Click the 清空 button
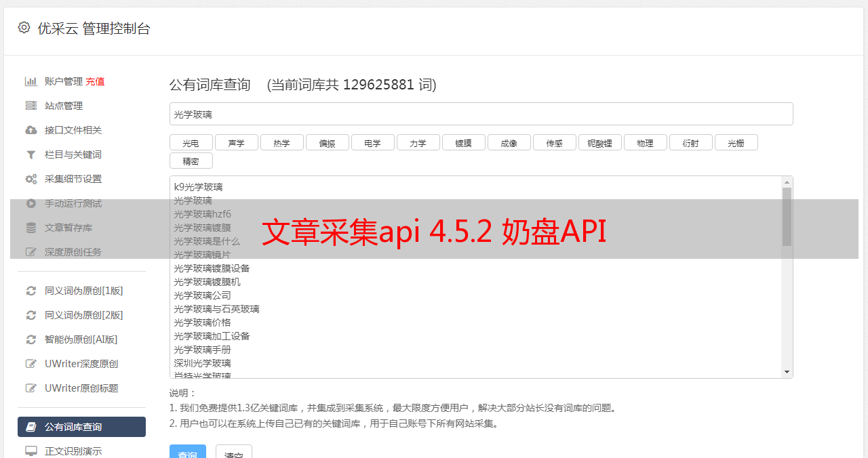The width and height of the screenshot is (868, 458). 234,451
